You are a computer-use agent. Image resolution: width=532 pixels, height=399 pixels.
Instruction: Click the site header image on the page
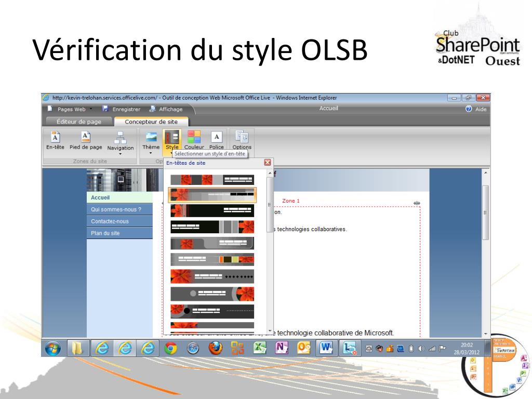point(123,180)
